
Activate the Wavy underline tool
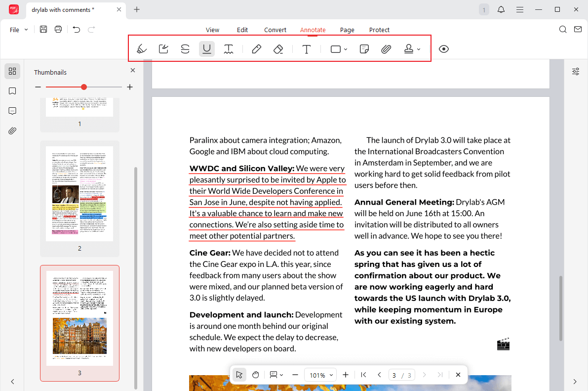[x=229, y=48]
